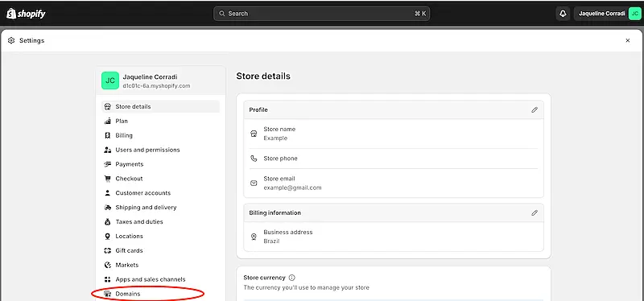Click the Store details storefront icon
The width and height of the screenshot is (644, 301).
pyautogui.click(x=108, y=106)
